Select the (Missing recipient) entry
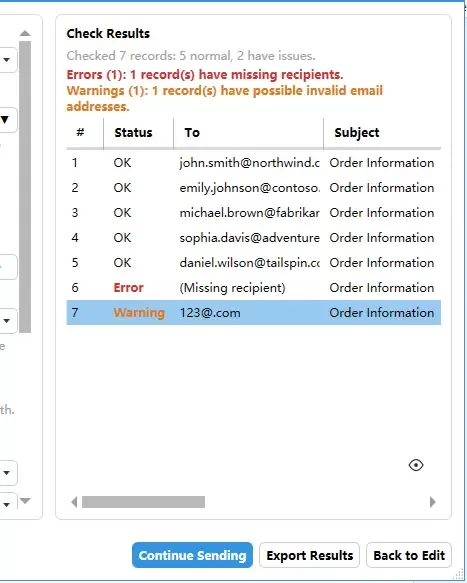 [x=232, y=288]
